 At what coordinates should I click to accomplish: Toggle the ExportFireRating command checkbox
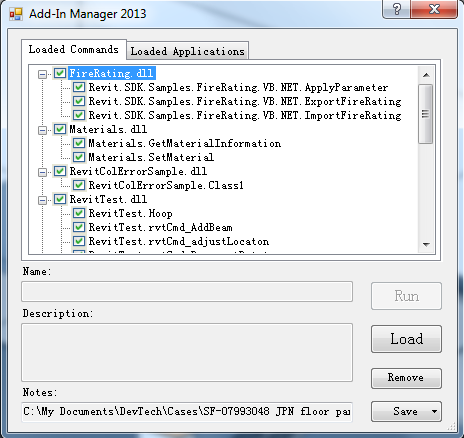point(79,101)
